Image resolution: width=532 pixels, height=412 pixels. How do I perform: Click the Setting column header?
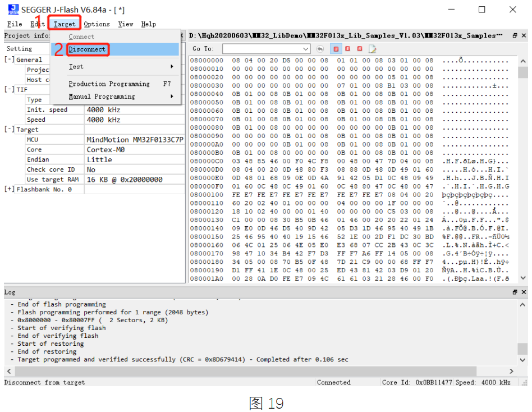pos(19,48)
